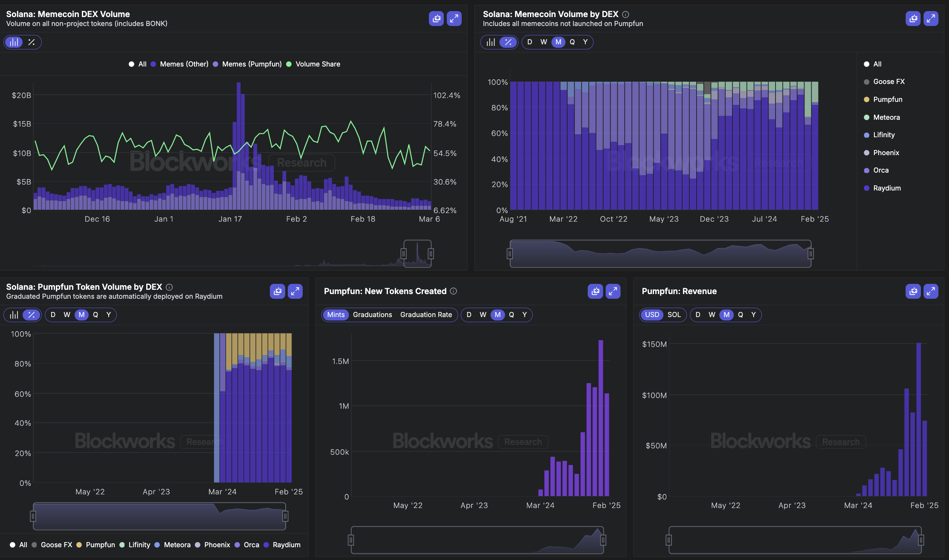Grab left range handle of Memecoin Volume by DEX slider
949x560 pixels.
tap(509, 254)
